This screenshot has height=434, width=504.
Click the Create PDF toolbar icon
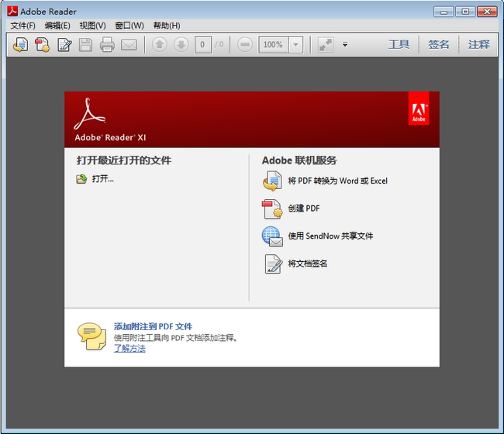[42, 44]
